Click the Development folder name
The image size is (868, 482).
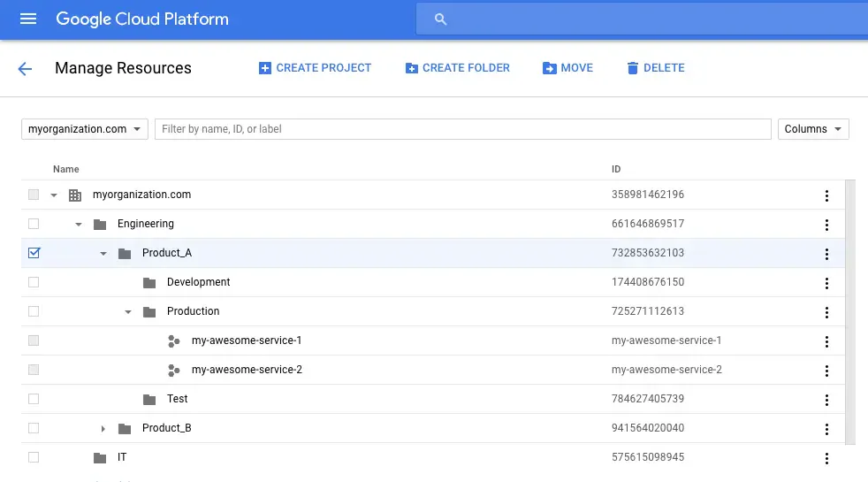(x=198, y=282)
